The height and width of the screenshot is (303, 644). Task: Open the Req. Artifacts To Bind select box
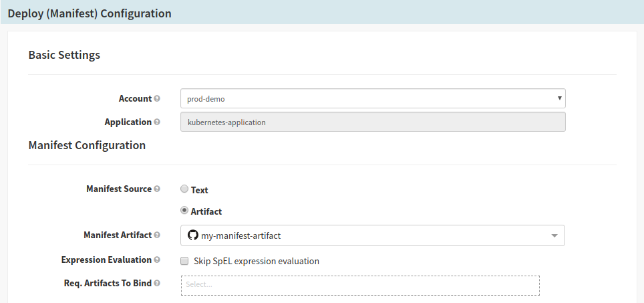pyautogui.click(x=360, y=285)
